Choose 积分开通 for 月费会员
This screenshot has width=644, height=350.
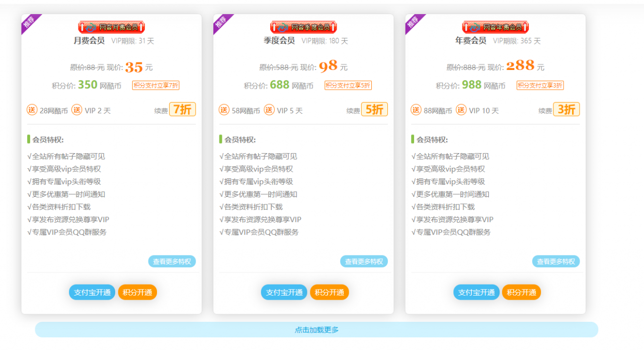coord(137,292)
